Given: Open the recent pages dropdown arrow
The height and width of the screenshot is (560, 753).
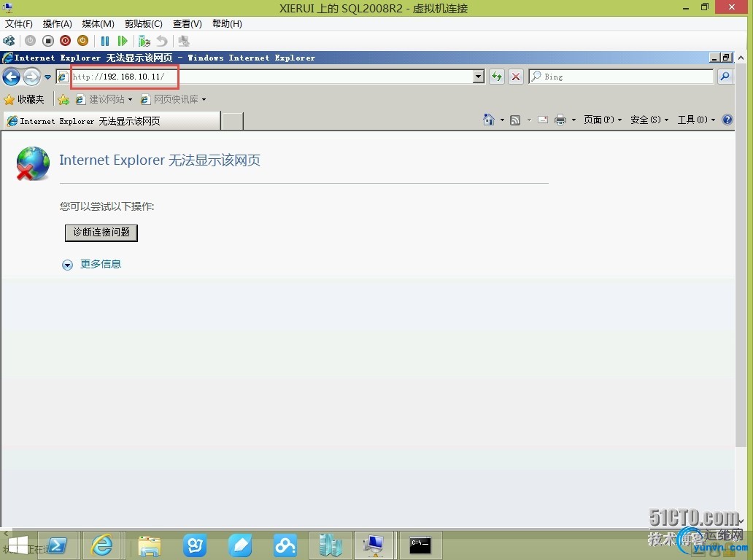Looking at the screenshot, I should pyautogui.click(x=47, y=77).
